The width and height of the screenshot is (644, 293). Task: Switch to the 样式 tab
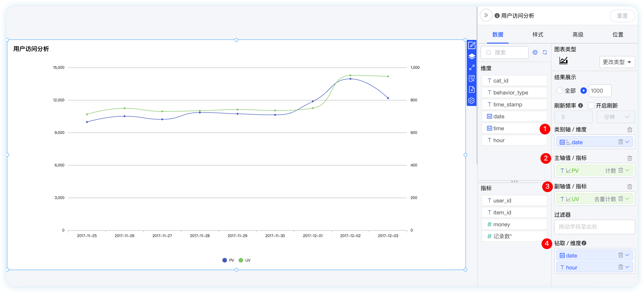538,34
